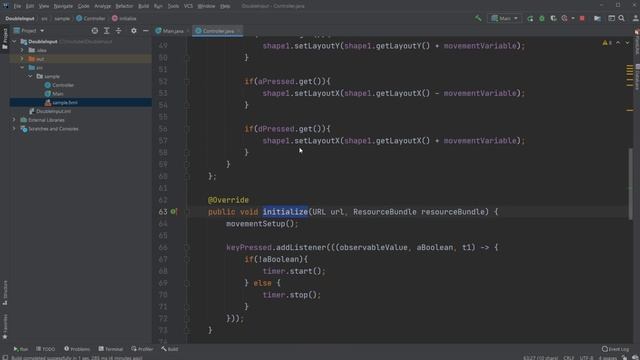Click the user account icon at top right
This screenshot has height=360, width=640.
coord(636,18)
